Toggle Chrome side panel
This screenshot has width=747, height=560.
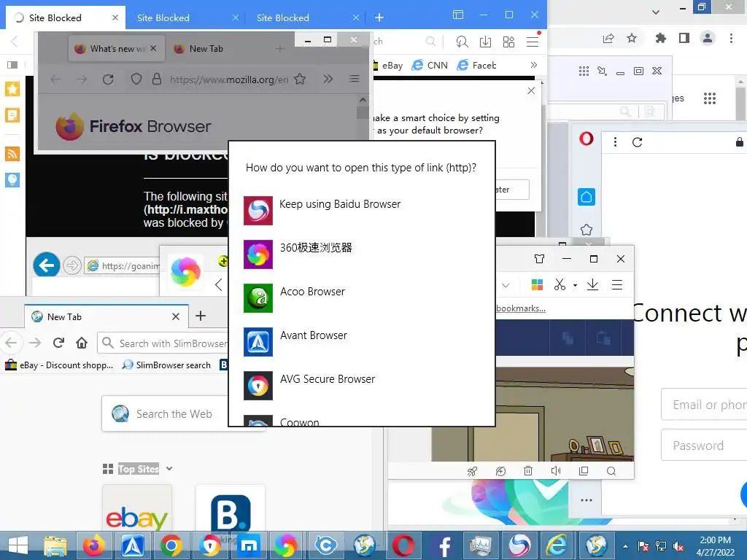click(684, 38)
